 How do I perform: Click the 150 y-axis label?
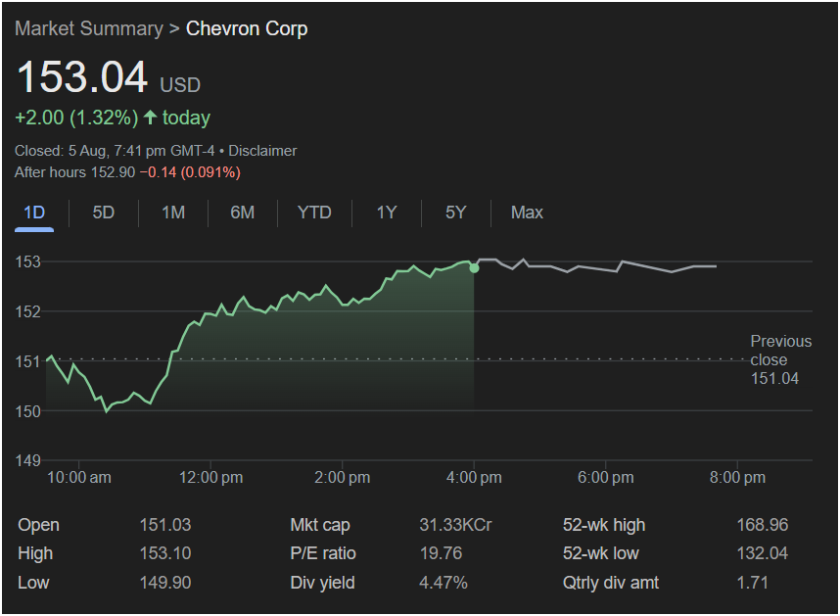tap(27, 411)
